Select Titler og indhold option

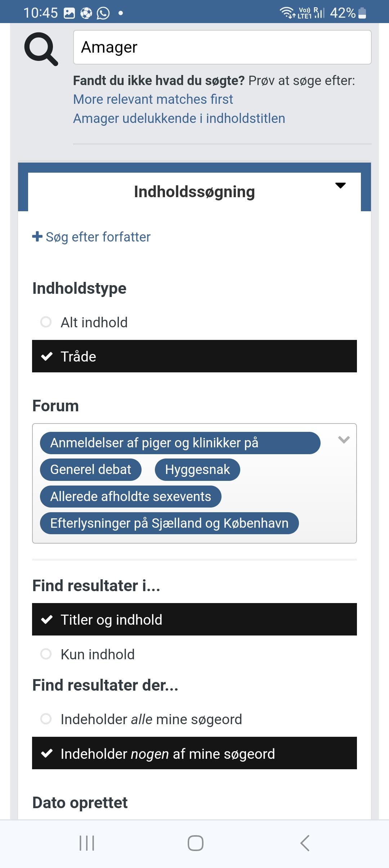click(194, 619)
